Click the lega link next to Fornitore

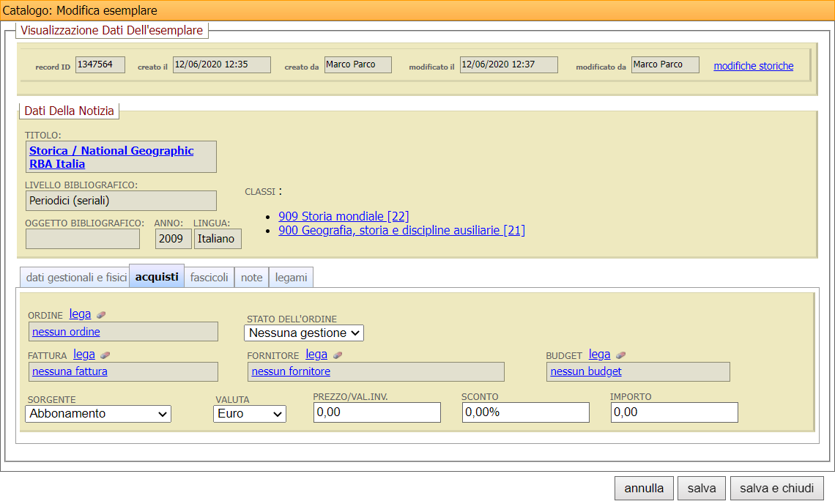[x=316, y=355]
